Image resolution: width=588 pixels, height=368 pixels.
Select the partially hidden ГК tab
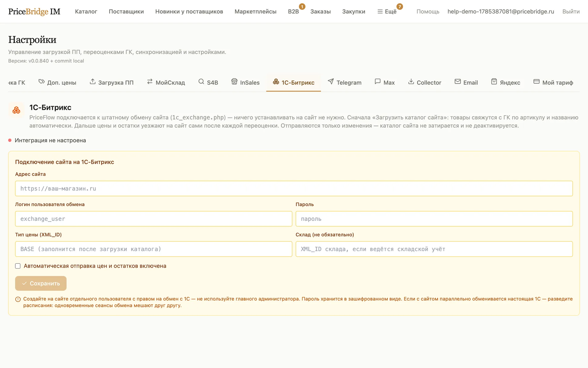(17, 82)
